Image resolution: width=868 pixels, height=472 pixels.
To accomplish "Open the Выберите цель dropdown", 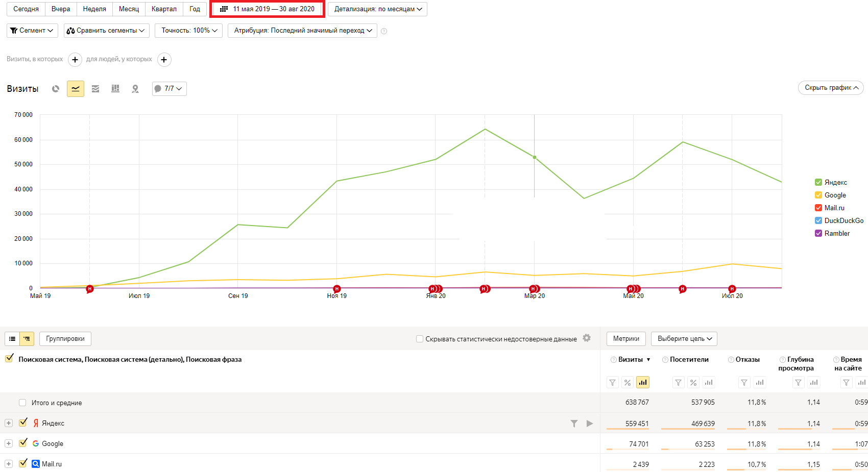I will point(684,339).
